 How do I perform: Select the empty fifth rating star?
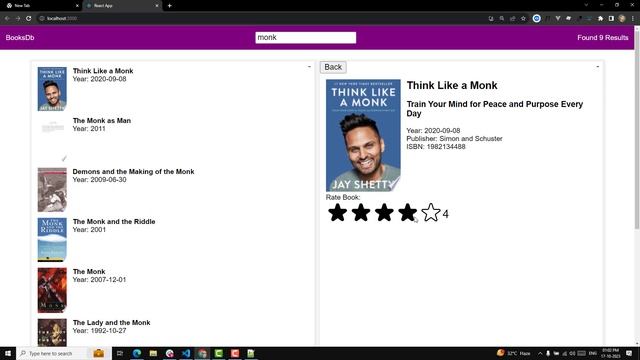(431, 213)
